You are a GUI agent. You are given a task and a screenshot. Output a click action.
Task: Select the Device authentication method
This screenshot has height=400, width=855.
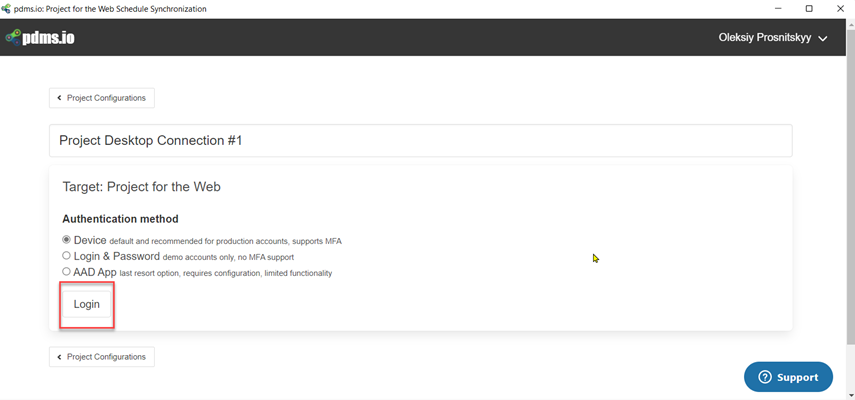67,240
